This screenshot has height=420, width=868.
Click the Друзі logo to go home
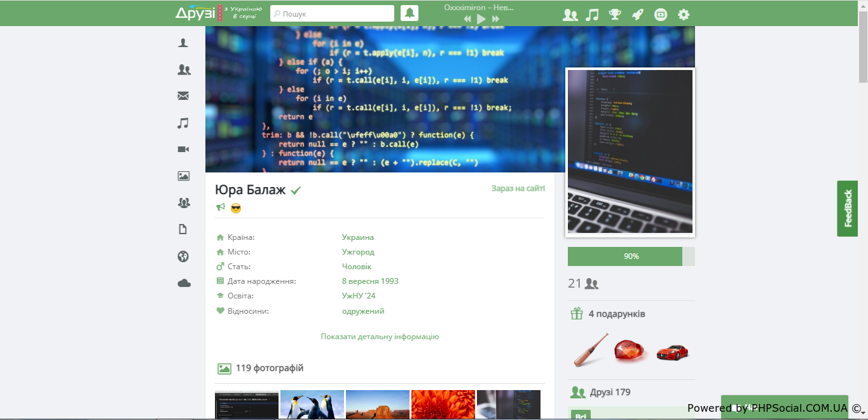click(196, 13)
